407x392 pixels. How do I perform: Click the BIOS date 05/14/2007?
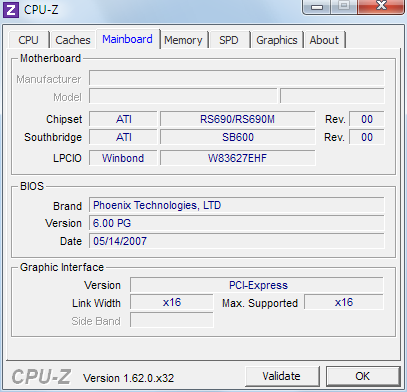[x=237, y=241]
